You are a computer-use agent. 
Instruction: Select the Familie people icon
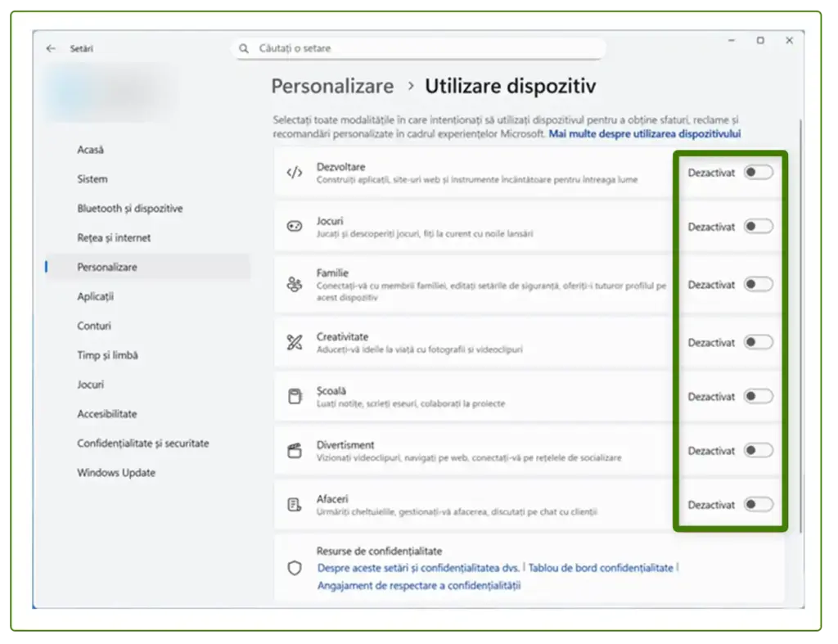coord(295,284)
